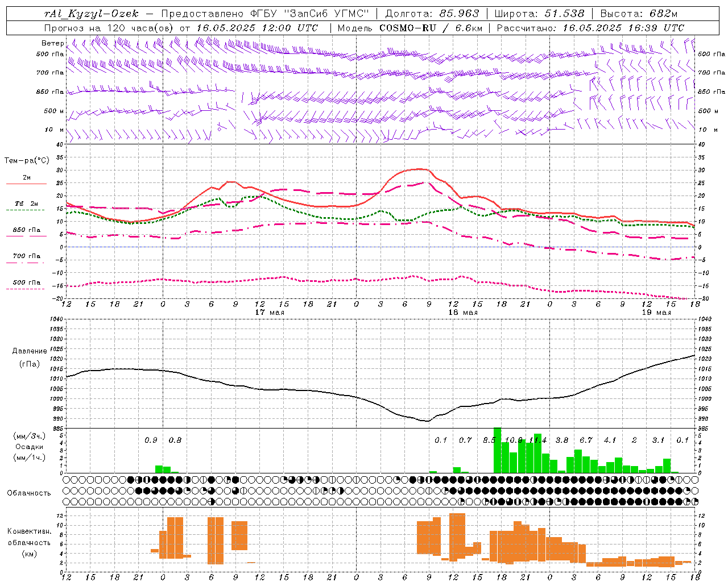The height and width of the screenshot is (582, 728).
Task: Click the 2м temperature legend label
Action: 27,178
